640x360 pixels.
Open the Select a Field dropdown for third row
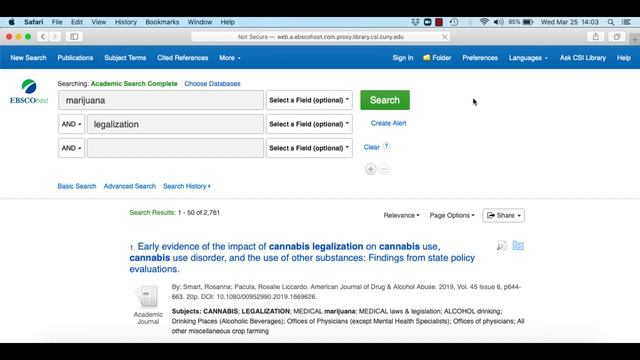tap(309, 148)
